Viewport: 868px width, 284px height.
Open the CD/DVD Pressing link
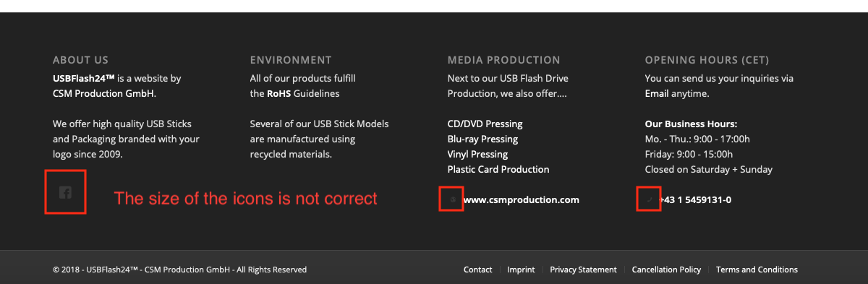(x=485, y=124)
